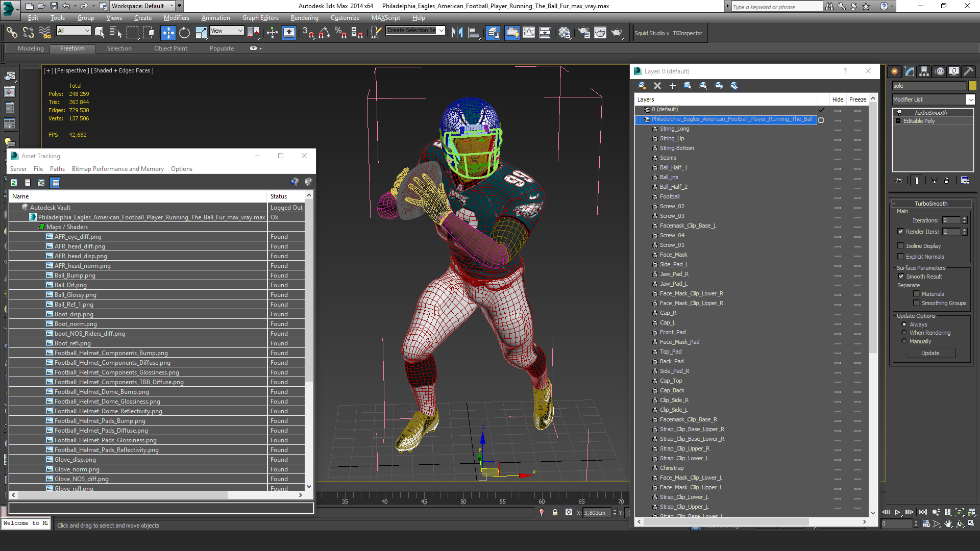This screenshot has height=551, width=980.
Task: Open the Modifiers menu
Action: (x=177, y=18)
